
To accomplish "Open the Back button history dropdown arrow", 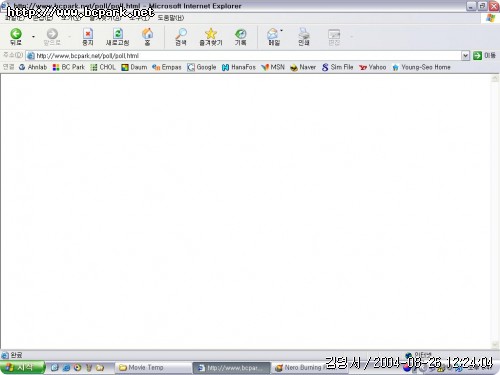I will pos(33,37).
